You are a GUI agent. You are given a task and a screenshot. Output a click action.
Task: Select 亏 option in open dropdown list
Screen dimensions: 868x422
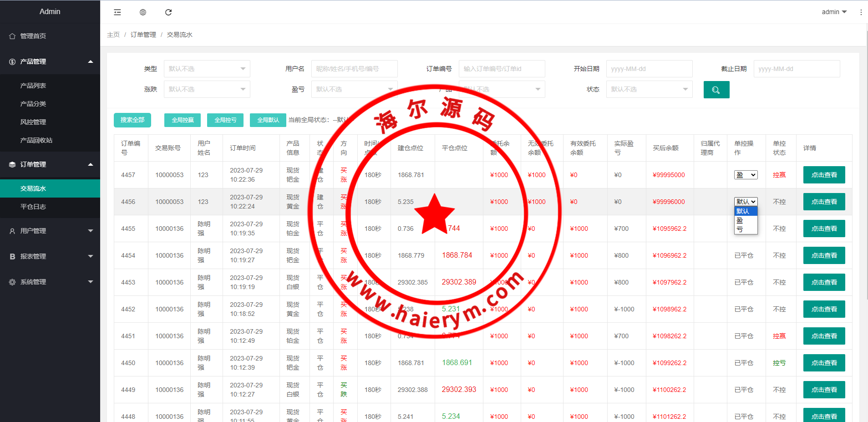pos(740,229)
